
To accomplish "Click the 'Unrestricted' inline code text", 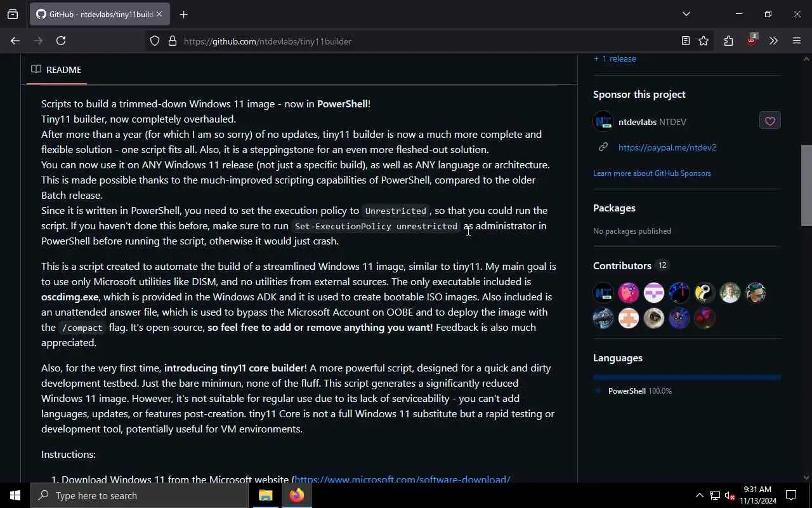I will [x=395, y=211].
